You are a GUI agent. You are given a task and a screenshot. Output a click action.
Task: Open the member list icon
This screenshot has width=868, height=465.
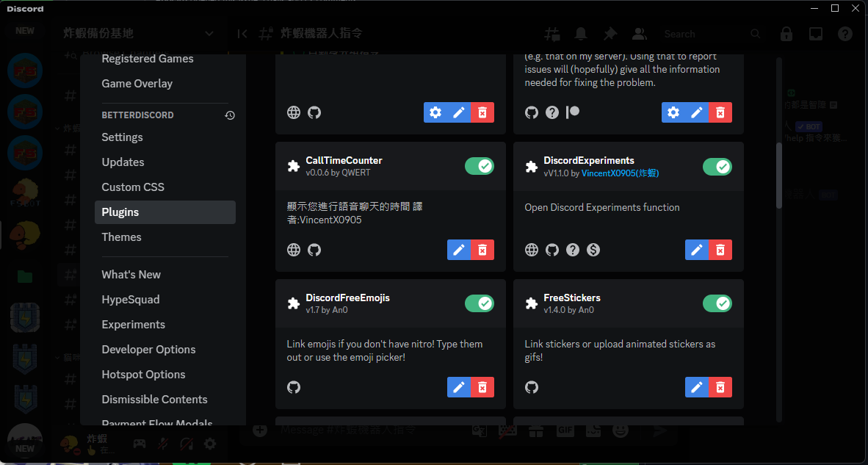point(640,34)
